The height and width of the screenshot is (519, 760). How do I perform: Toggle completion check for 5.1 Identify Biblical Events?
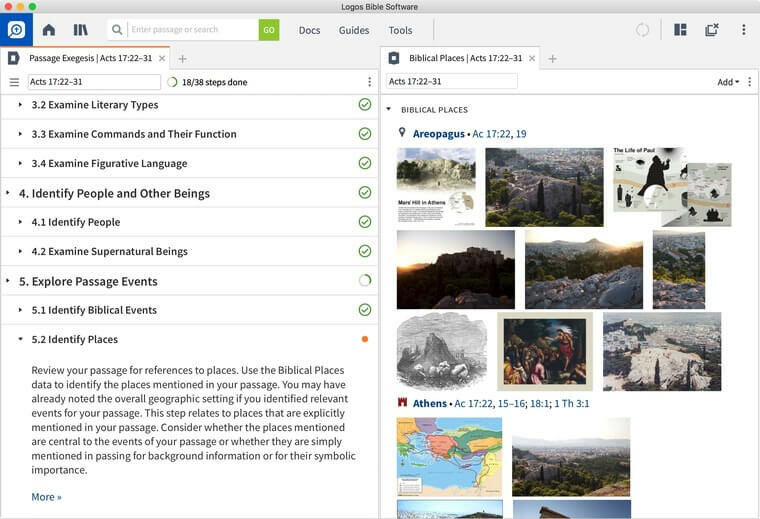364,310
